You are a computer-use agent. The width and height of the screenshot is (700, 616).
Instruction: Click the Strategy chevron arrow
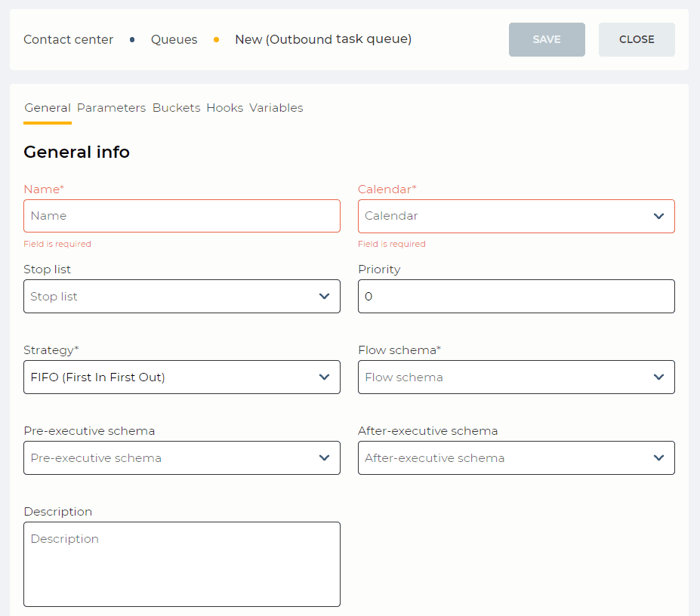click(x=324, y=377)
